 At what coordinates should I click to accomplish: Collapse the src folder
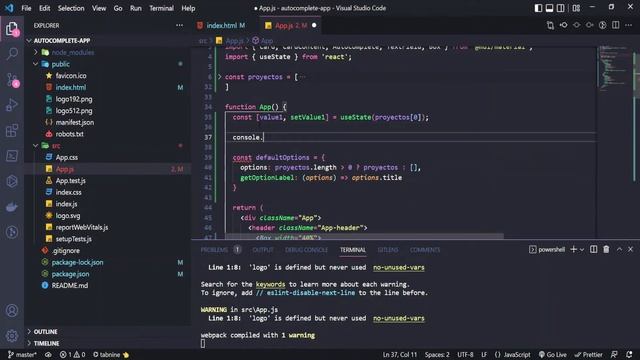(36, 146)
